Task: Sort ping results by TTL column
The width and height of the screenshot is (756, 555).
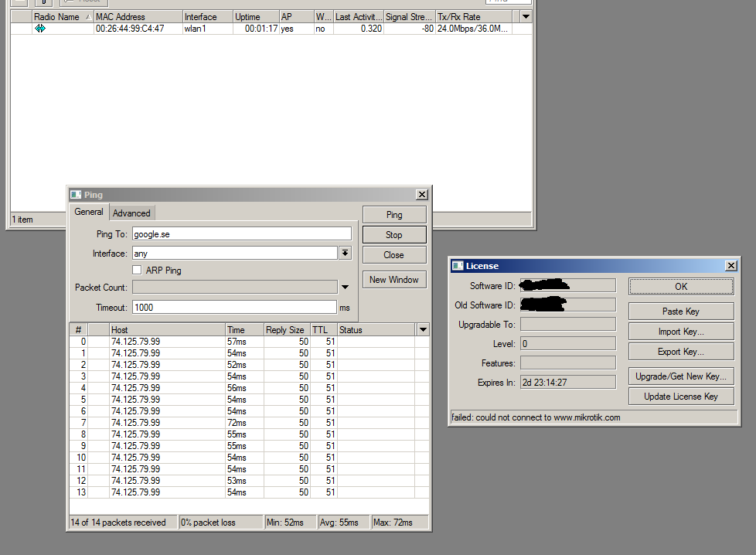Action: tap(324, 330)
